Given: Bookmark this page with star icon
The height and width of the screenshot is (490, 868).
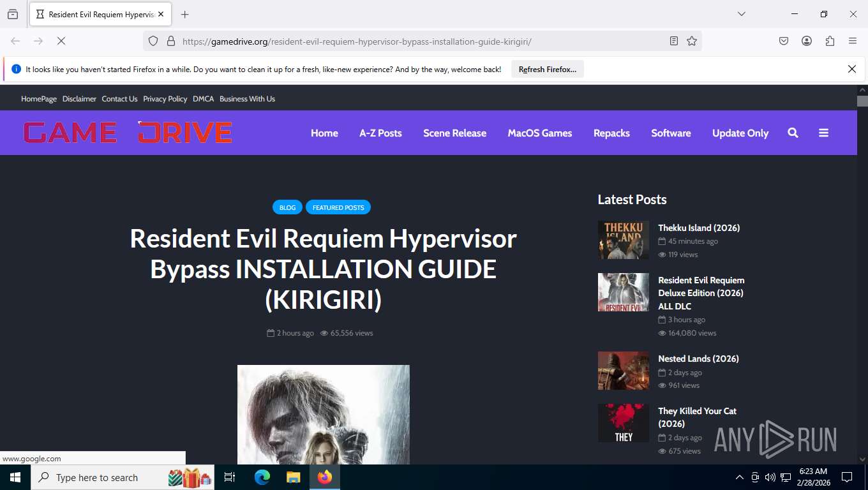Looking at the screenshot, I should [692, 41].
